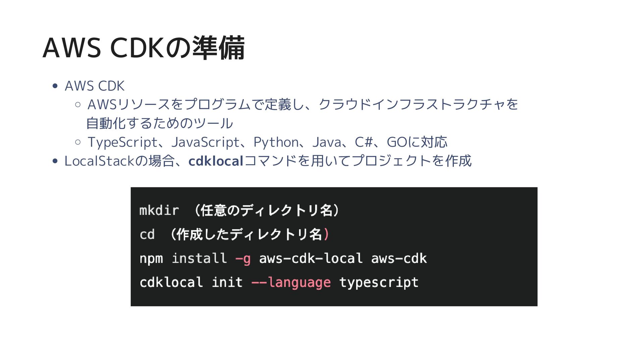Click the 'TypeScript、JavaScript、Python' languages line
Screen dimensions: 644x362
coord(267,142)
